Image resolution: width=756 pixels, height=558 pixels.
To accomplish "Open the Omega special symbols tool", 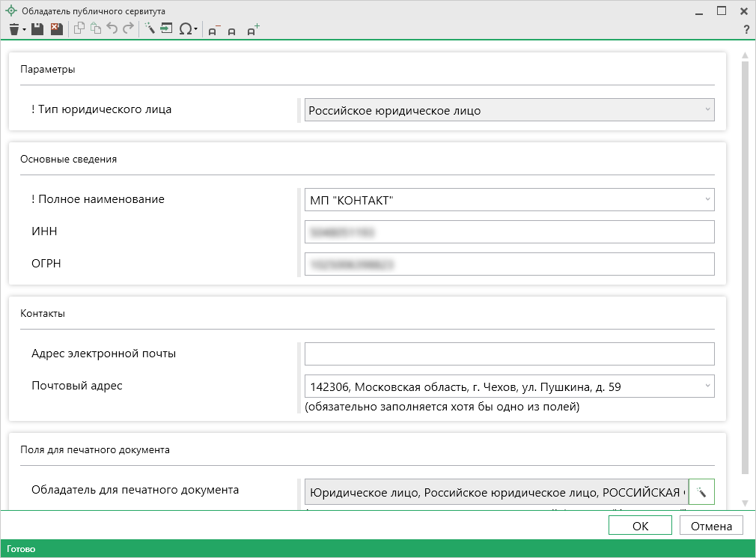I will [x=186, y=29].
